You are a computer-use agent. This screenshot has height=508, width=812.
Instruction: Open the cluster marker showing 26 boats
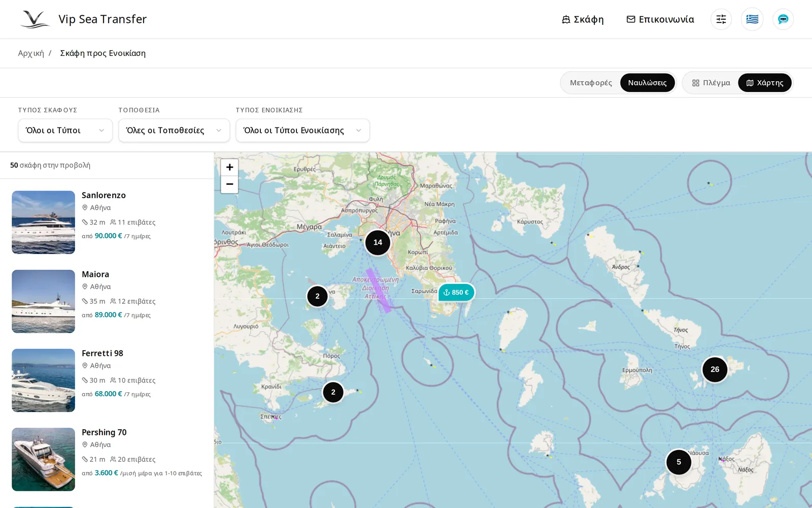pos(715,369)
